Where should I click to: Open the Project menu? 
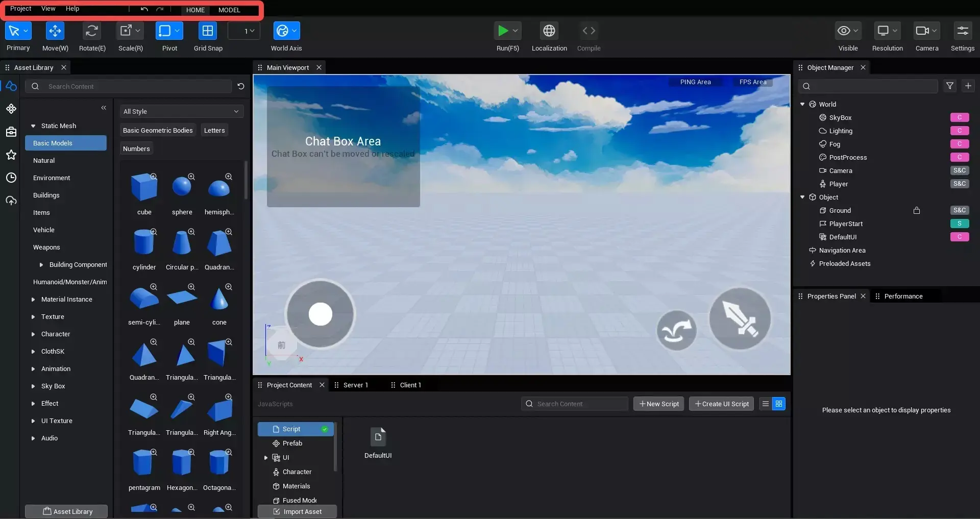point(20,9)
